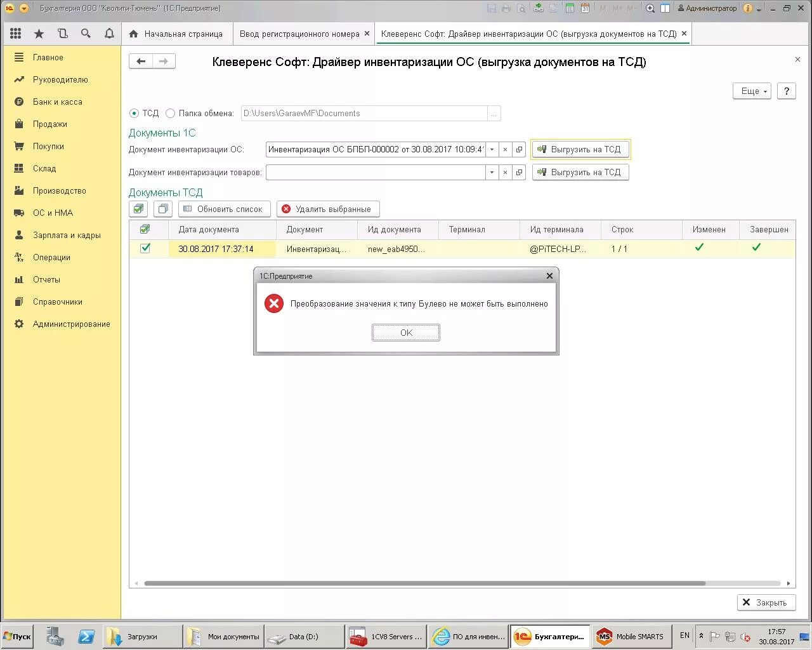
Task: Open the sections grid menu icon
Action: click(x=16, y=34)
